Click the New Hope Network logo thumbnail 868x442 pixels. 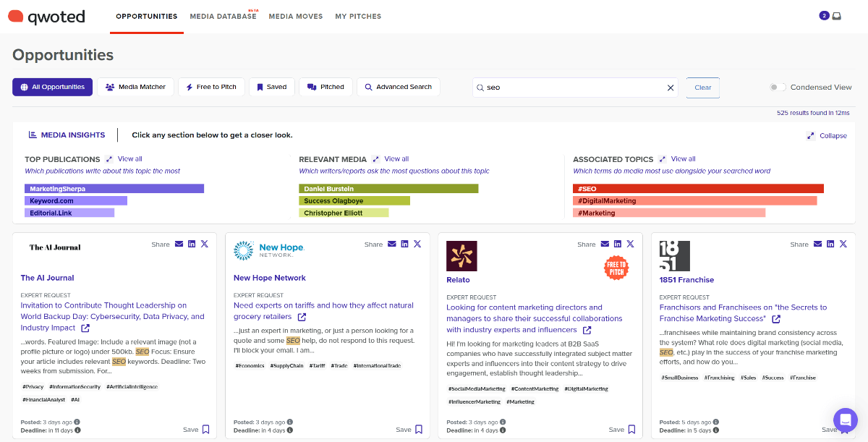coord(269,251)
